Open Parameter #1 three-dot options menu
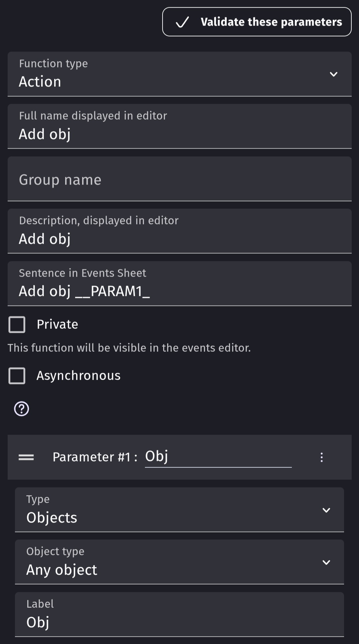The image size is (359, 644). 321,457
